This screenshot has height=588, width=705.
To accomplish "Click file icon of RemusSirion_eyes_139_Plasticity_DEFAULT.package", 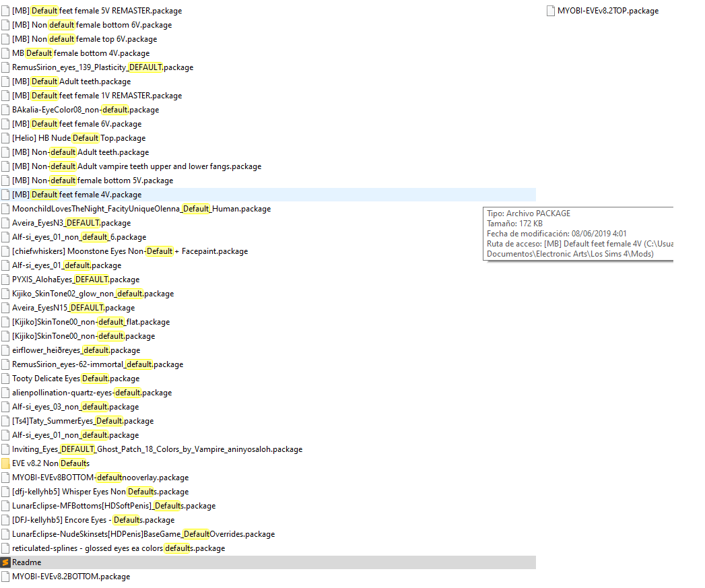I will click(5, 67).
